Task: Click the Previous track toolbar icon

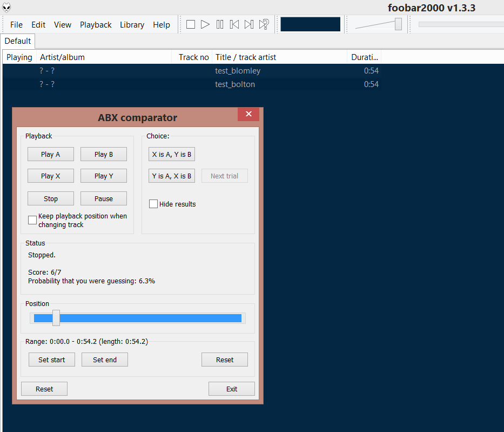Action: click(x=234, y=24)
